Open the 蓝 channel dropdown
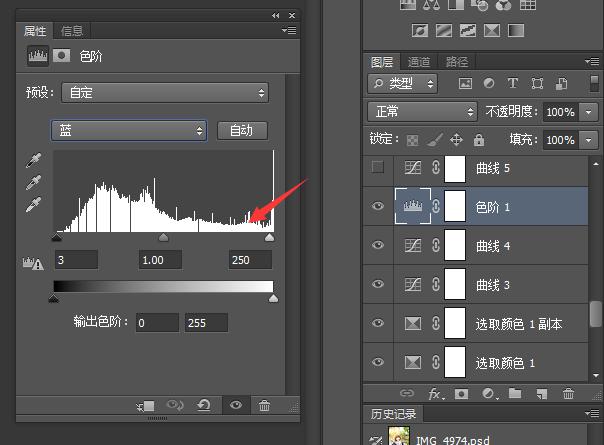Screen dimensions: 604x445 click(x=129, y=130)
